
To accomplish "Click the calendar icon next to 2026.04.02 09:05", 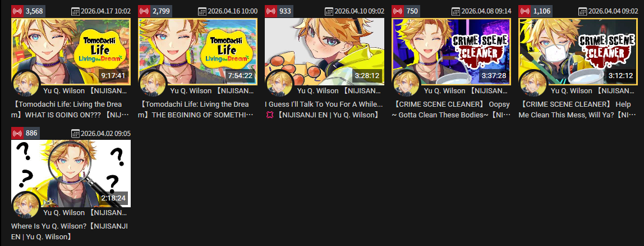I will 75,134.
